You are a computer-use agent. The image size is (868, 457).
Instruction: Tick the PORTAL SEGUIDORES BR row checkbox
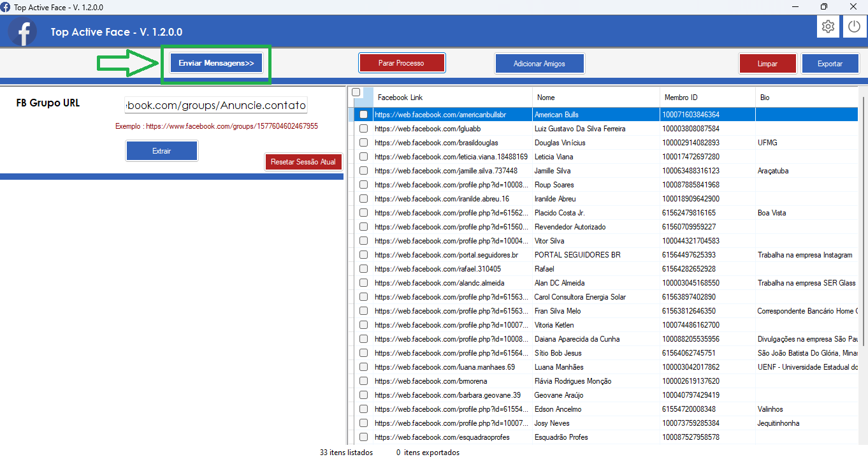coord(363,255)
